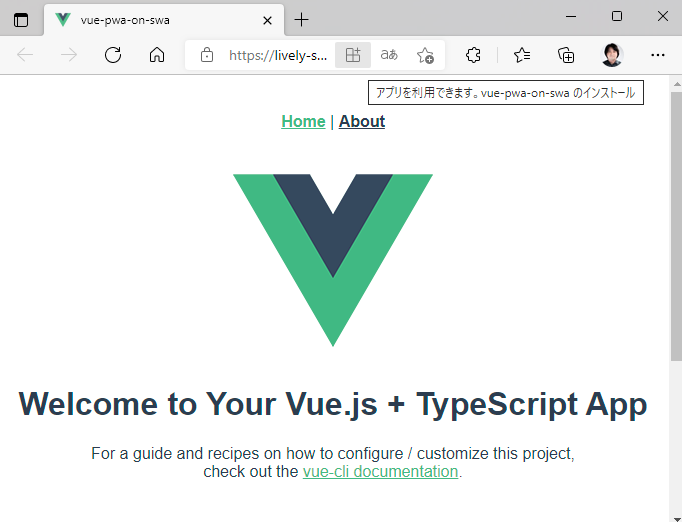Image resolution: width=682 pixels, height=522 pixels.
Task: Open the vue-cli documentation link
Action: 381,472
